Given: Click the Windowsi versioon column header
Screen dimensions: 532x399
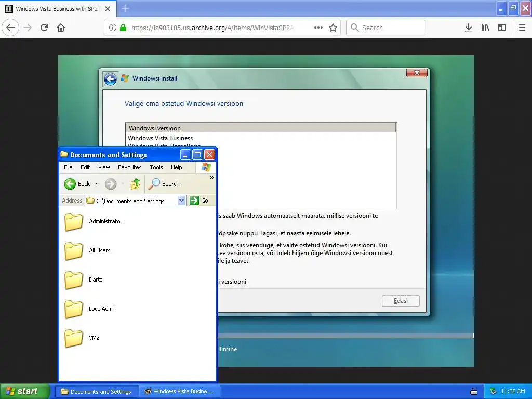Looking at the screenshot, I should coord(261,128).
